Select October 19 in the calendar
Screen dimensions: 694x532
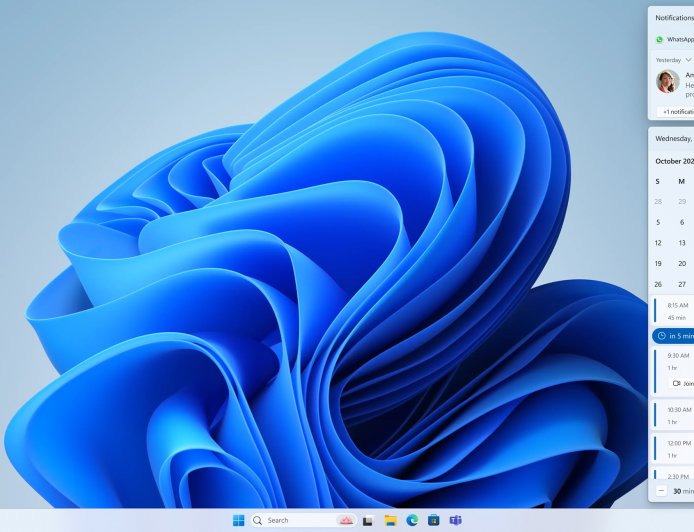(658, 263)
